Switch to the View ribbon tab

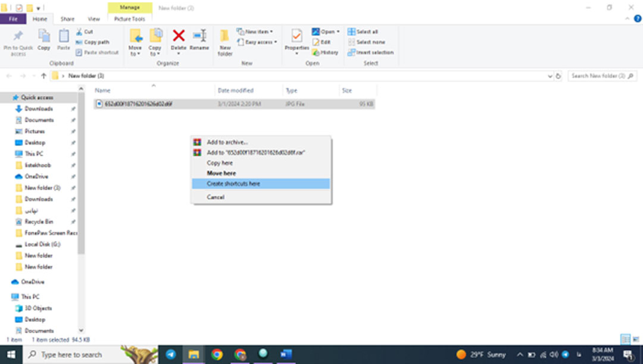tap(93, 19)
